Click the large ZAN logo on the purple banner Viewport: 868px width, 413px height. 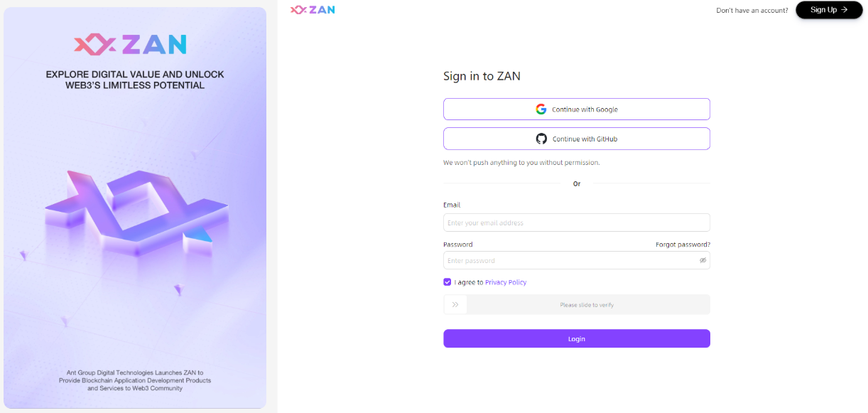tap(130, 45)
